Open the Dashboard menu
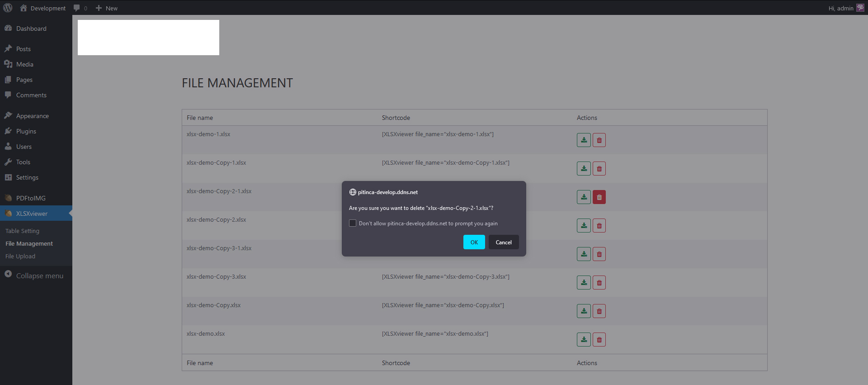The width and height of the screenshot is (868, 385). click(36, 29)
